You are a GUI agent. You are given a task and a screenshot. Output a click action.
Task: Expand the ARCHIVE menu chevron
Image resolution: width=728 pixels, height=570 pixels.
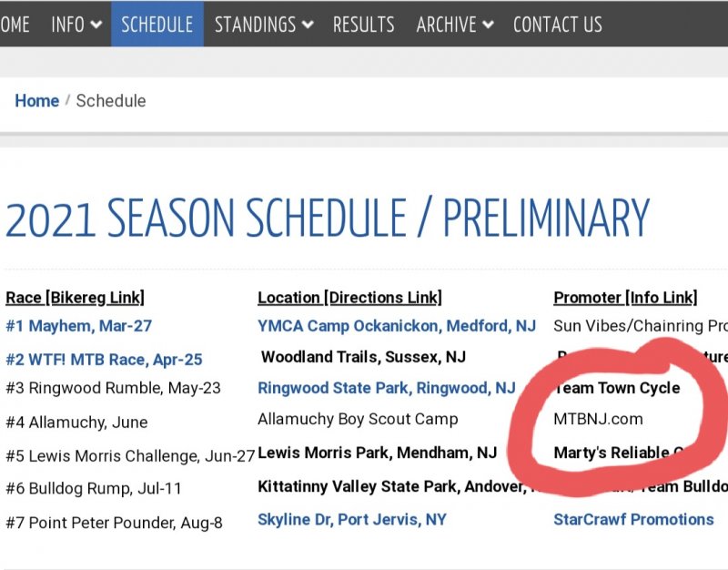(487, 25)
